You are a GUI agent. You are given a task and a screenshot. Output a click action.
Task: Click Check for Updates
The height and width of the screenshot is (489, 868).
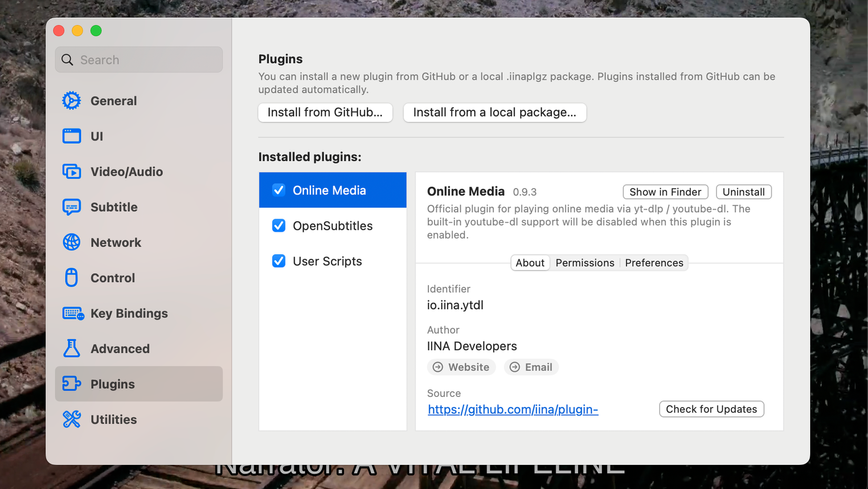(711, 409)
